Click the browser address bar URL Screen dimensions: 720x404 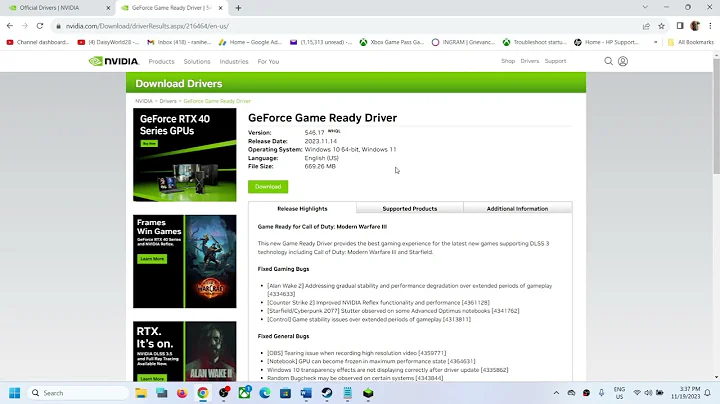point(147,26)
